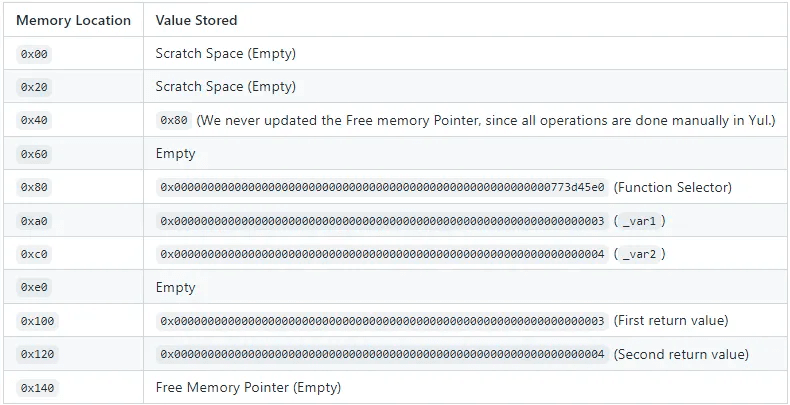Click the 0x00 memory location code
The height and width of the screenshot is (405, 790).
pos(33,54)
